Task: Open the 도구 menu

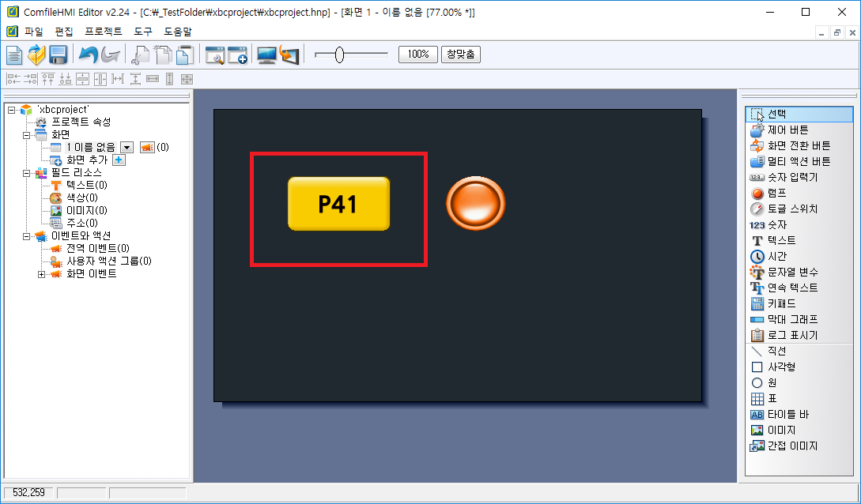Action: [x=143, y=32]
